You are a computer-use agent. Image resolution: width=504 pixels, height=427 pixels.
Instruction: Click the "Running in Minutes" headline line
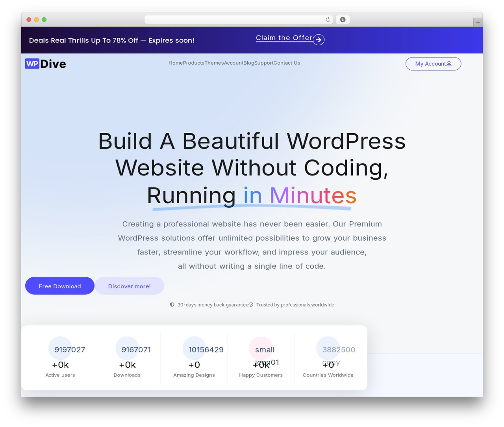(x=252, y=195)
